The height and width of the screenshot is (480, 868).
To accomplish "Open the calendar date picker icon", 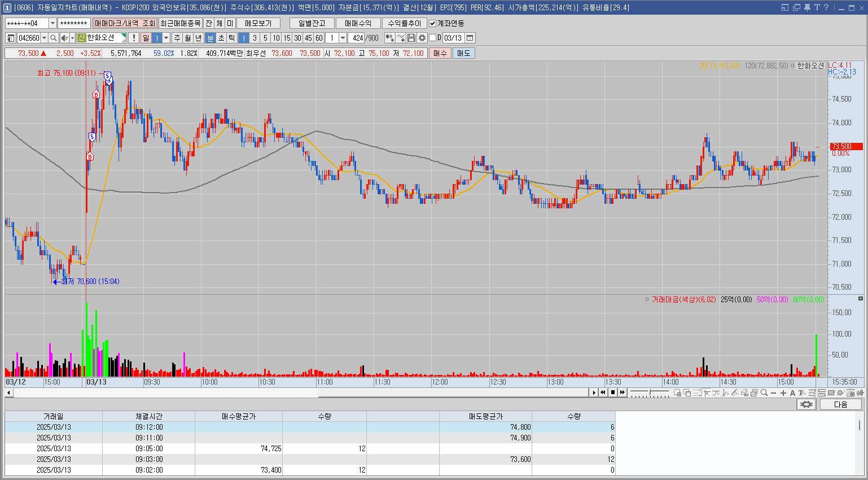I will coord(470,38).
